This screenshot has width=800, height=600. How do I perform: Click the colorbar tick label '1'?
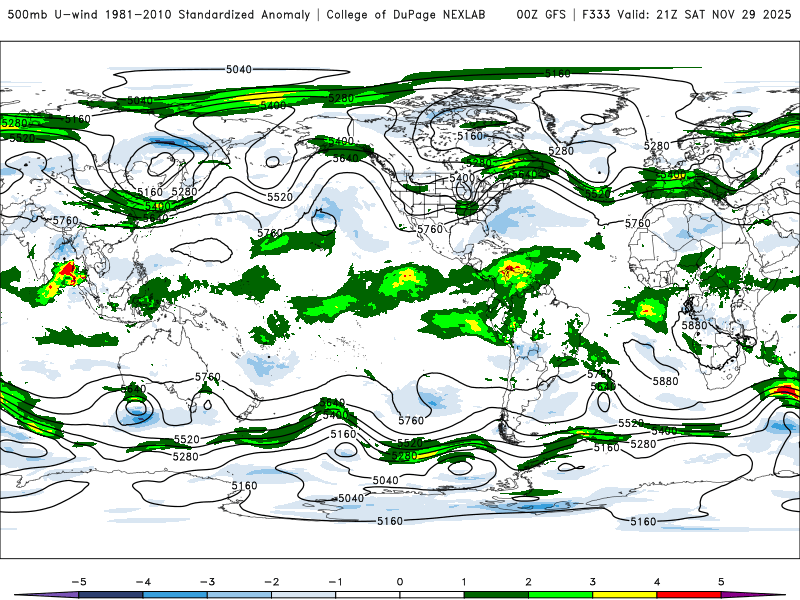[x=464, y=582]
